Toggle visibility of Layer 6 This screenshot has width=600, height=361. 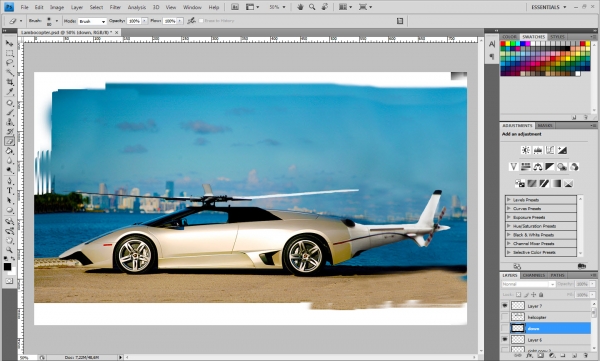(x=505, y=340)
